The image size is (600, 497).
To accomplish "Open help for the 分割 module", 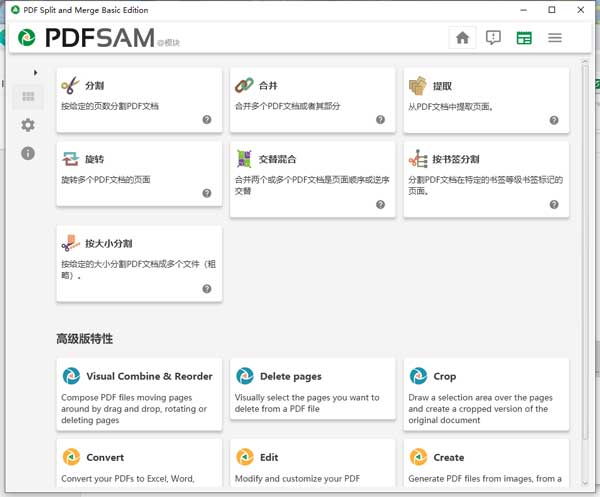I will (x=207, y=119).
